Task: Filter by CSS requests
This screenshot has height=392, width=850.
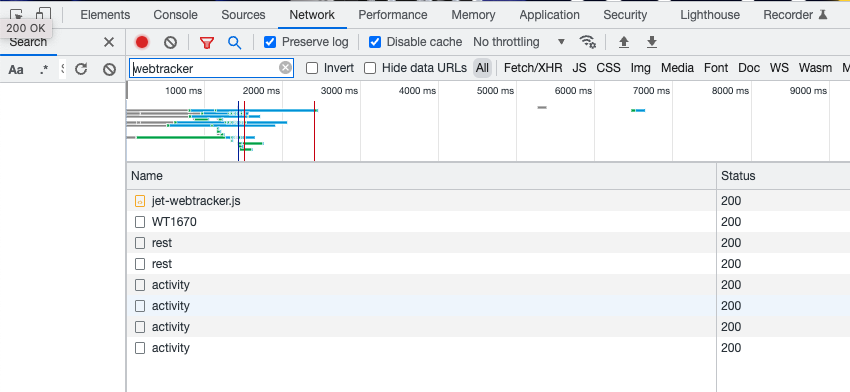Action: (x=608, y=68)
